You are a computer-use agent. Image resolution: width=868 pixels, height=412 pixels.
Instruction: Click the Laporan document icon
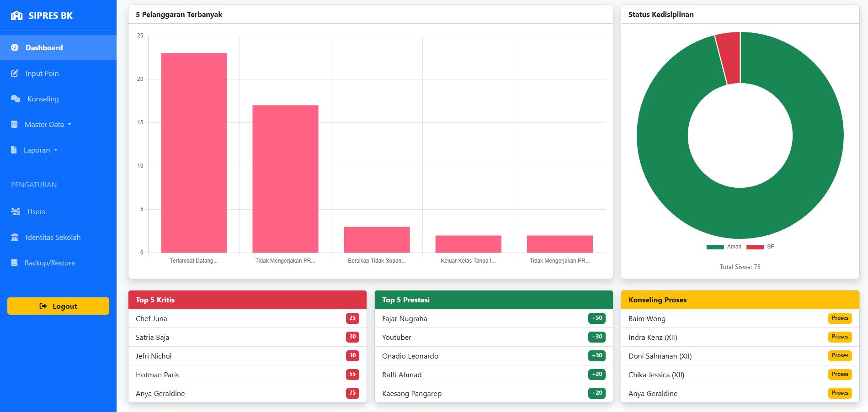[x=14, y=150]
